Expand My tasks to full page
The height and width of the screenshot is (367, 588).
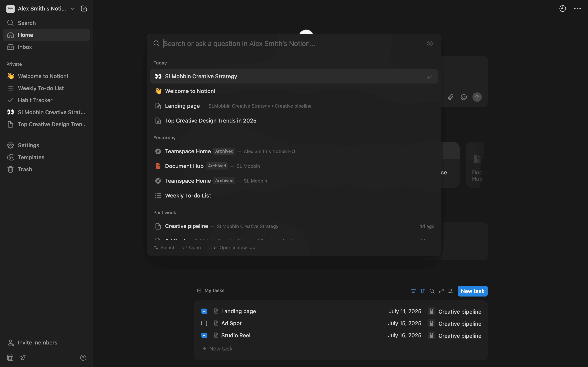(441, 291)
